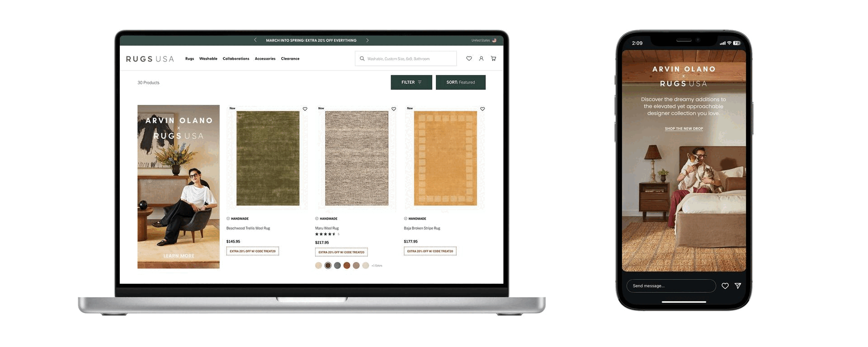Favorite the Beachwood Trellis Wool Rug

305,109
